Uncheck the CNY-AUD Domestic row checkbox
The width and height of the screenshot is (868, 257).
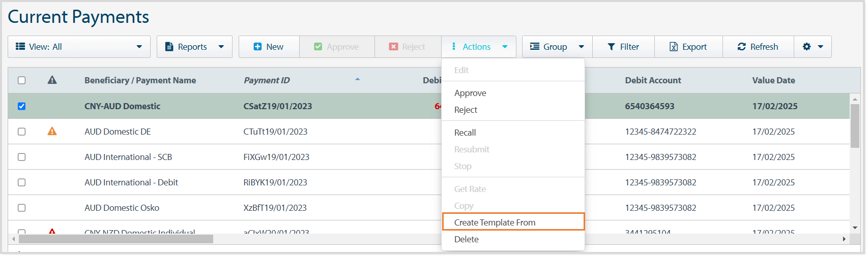pyautogui.click(x=21, y=106)
